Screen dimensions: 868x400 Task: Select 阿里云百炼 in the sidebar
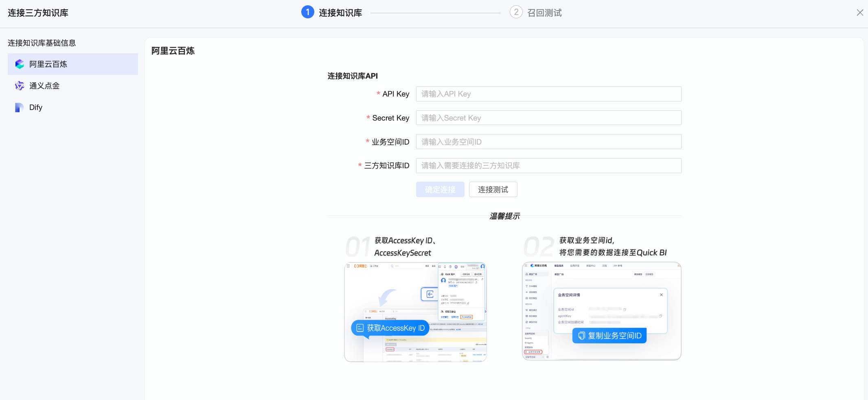73,64
